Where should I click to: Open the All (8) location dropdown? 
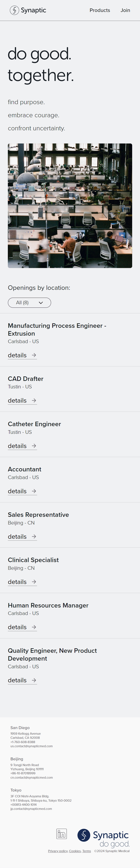click(x=29, y=303)
